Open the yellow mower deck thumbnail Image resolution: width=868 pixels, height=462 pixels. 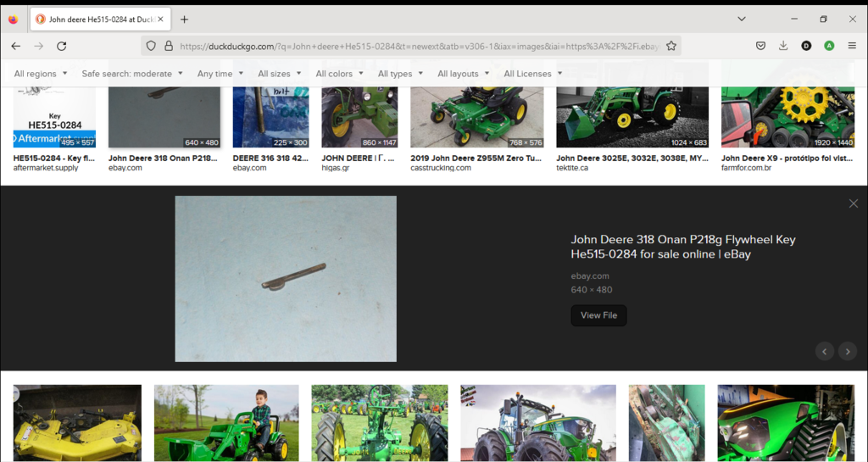coord(77,423)
